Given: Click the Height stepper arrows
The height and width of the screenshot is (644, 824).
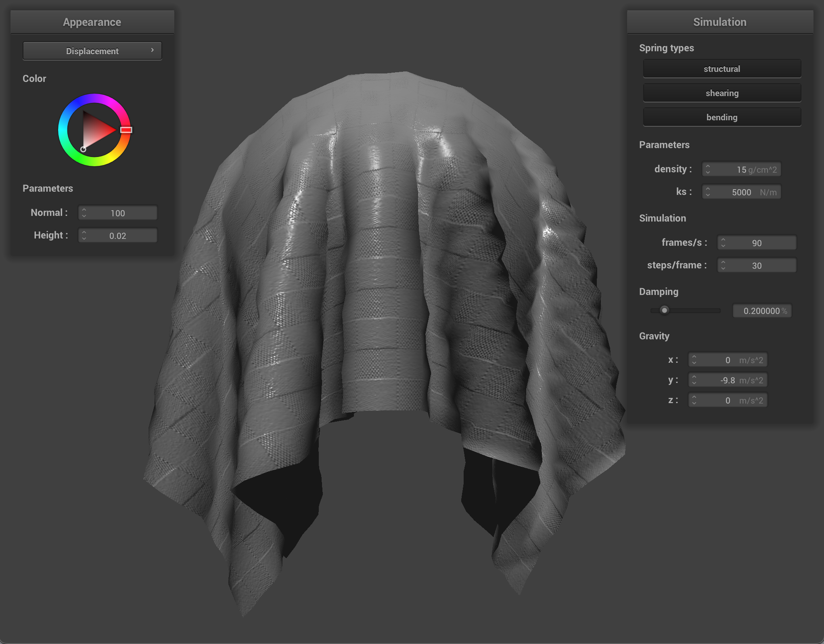Looking at the screenshot, I should click(x=84, y=235).
